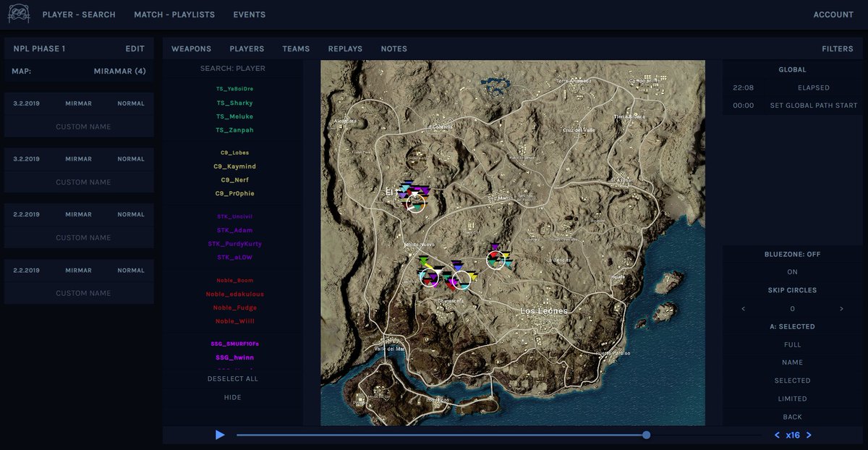Image resolution: width=868 pixels, height=450 pixels.
Task: Open Account page
Action: pyautogui.click(x=833, y=14)
